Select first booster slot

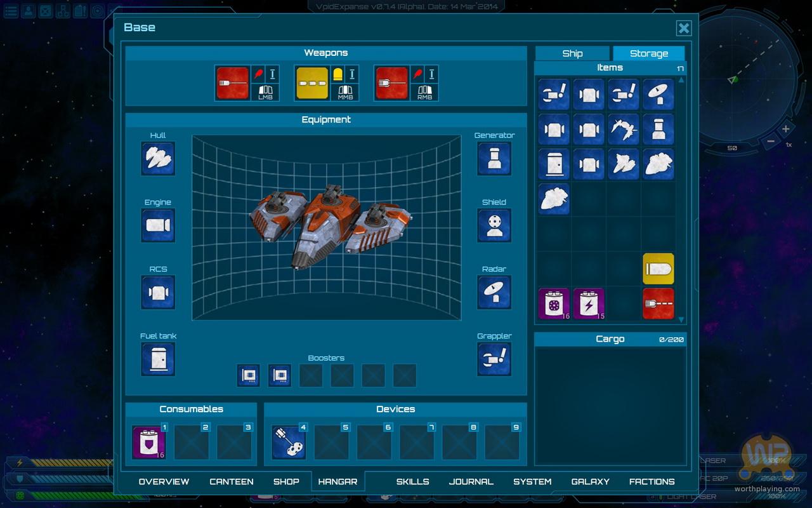coord(248,375)
